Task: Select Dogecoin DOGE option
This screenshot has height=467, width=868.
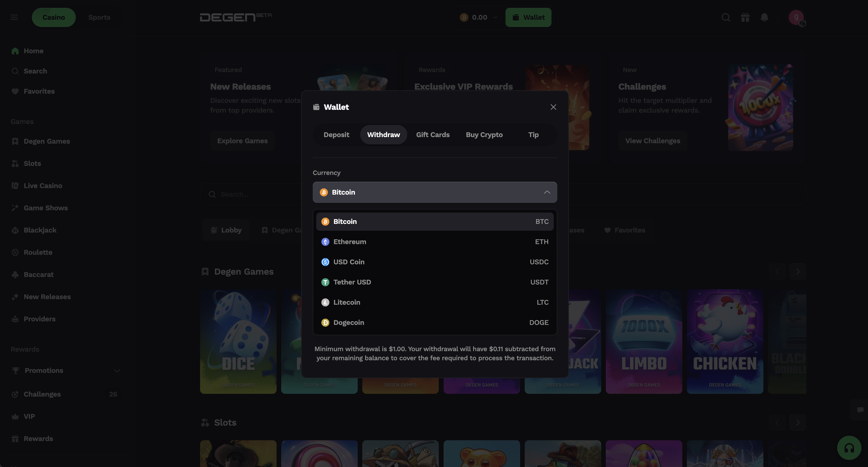Action: pos(435,323)
